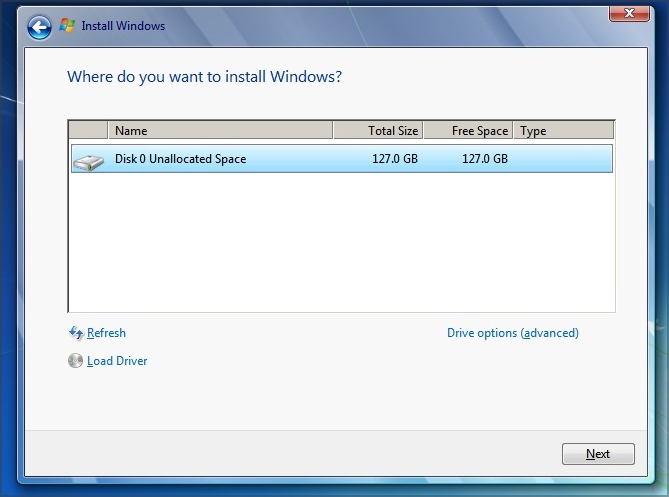Image resolution: width=669 pixels, height=497 pixels.
Task: Sort by the Total Size column header
Action: pyautogui.click(x=378, y=130)
